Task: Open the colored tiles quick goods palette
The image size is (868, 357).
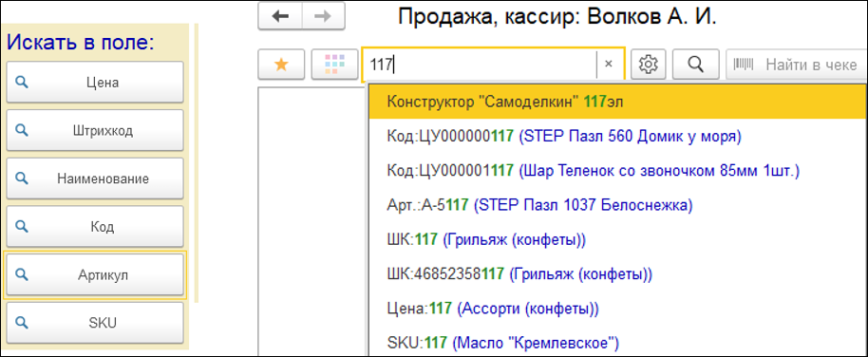Action: [334, 65]
